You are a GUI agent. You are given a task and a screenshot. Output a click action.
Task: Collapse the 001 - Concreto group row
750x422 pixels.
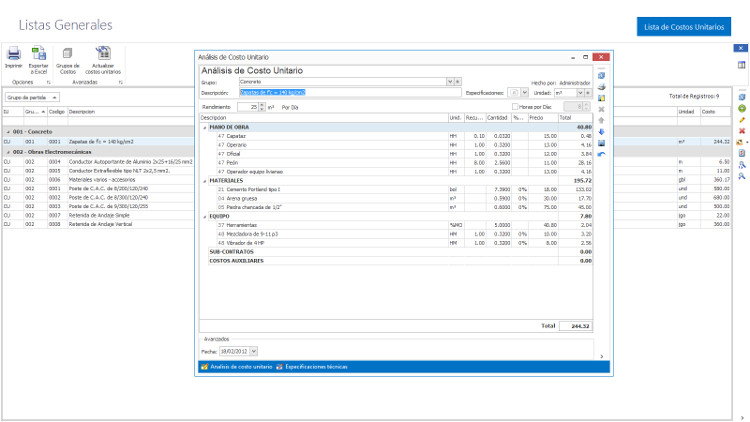pos(7,132)
